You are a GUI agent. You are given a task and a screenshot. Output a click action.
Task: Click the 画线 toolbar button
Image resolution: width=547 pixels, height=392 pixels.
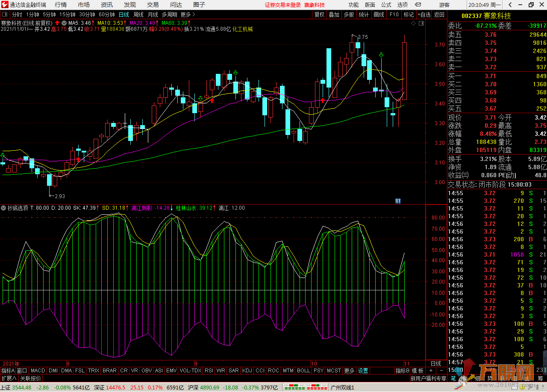click(x=379, y=15)
